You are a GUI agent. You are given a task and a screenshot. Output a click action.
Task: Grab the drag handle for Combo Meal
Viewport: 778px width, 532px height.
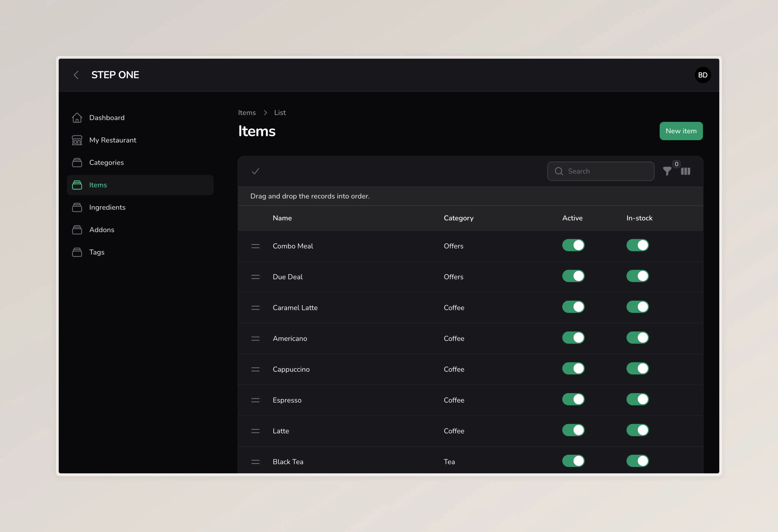(x=255, y=246)
